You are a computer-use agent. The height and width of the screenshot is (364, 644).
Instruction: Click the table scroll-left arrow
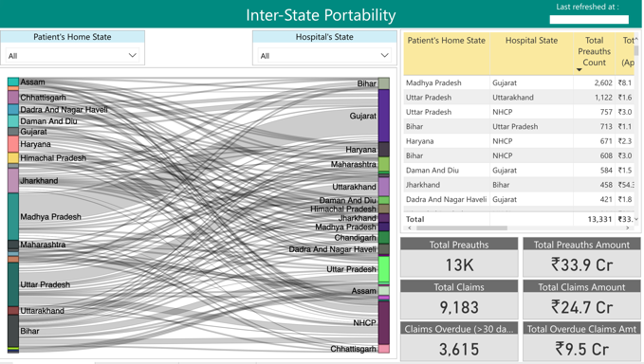pos(410,227)
